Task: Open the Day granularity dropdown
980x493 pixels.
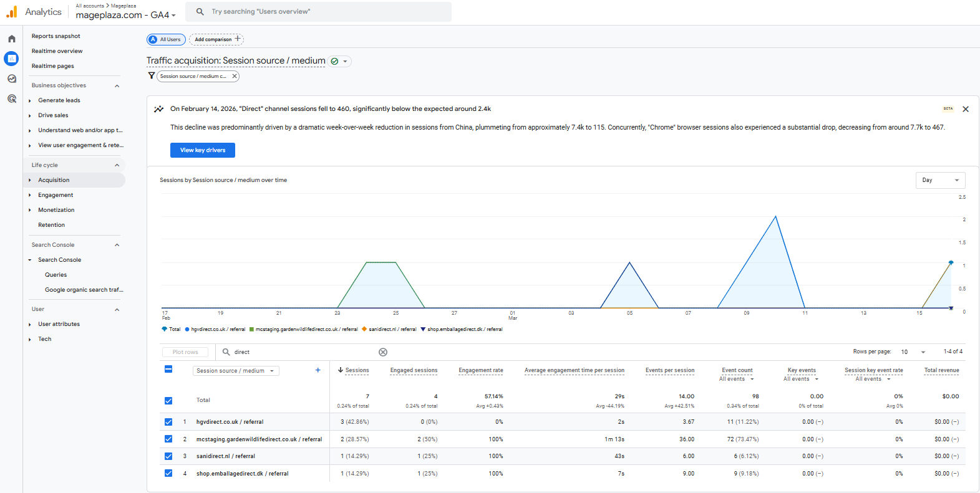Action: [939, 180]
